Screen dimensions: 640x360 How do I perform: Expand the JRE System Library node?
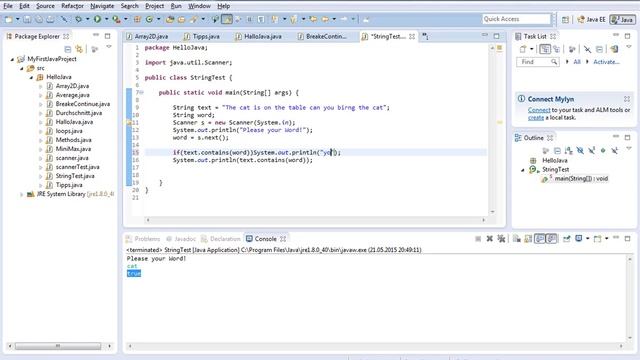[x=22, y=195]
